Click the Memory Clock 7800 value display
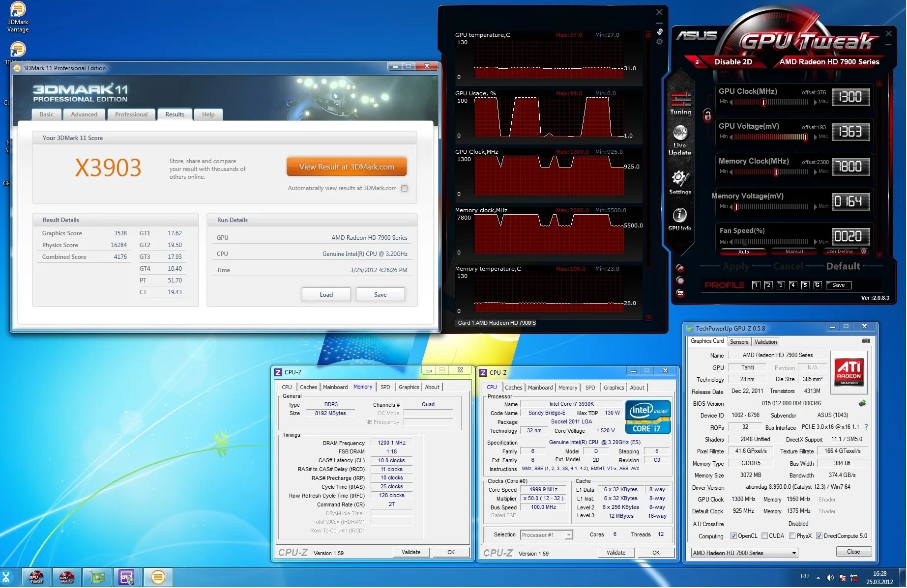 pyautogui.click(x=851, y=167)
